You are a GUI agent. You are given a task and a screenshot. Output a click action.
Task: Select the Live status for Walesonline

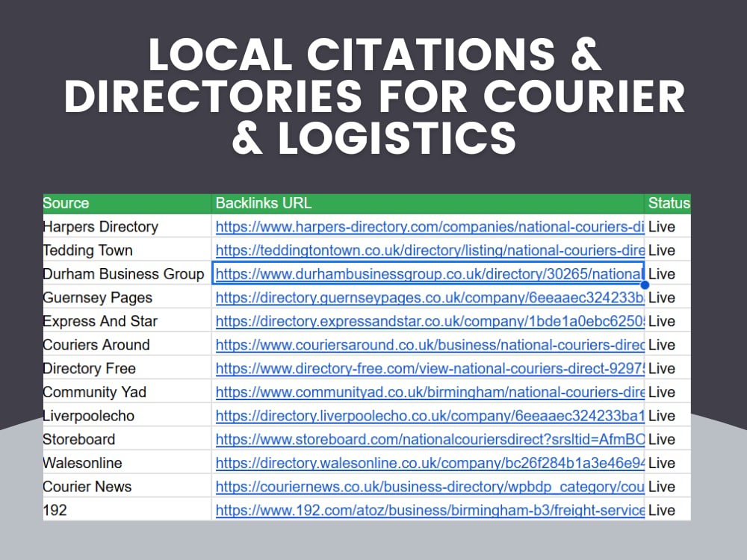668,464
